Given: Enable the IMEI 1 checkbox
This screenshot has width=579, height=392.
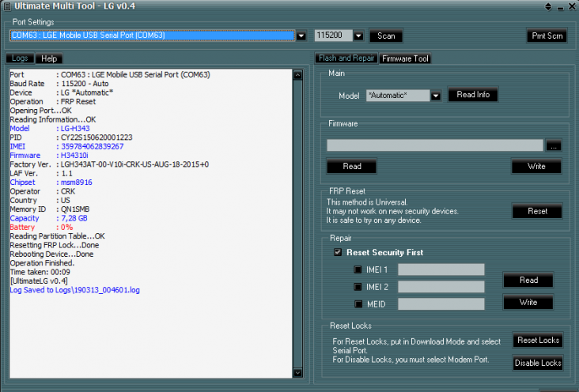Looking at the screenshot, I should coord(358,269).
